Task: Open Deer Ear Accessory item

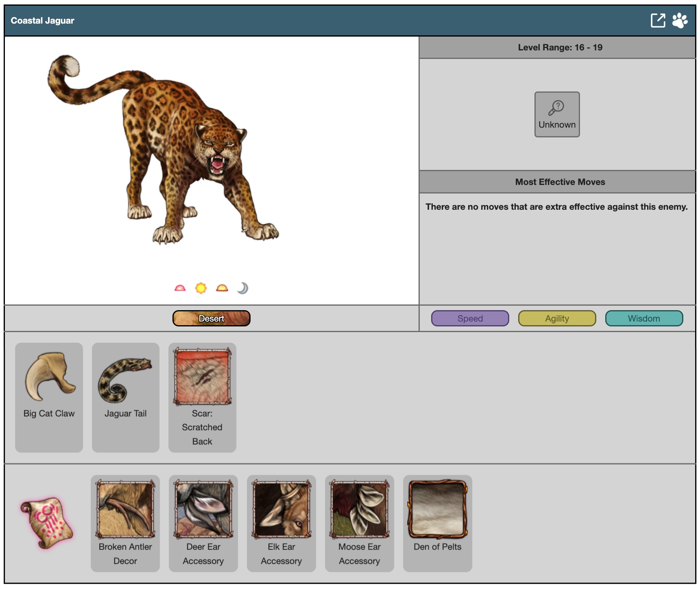Action: pyautogui.click(x=203, y=523)
